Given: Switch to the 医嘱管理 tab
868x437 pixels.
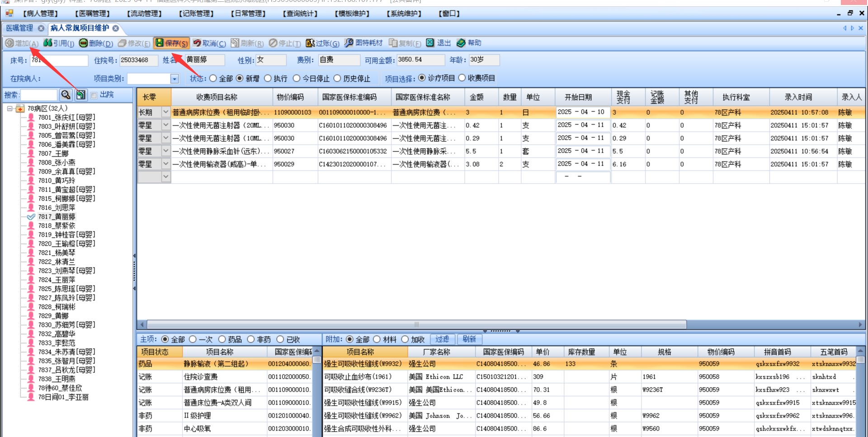Looking at the screenshot, I should [20, 28].
